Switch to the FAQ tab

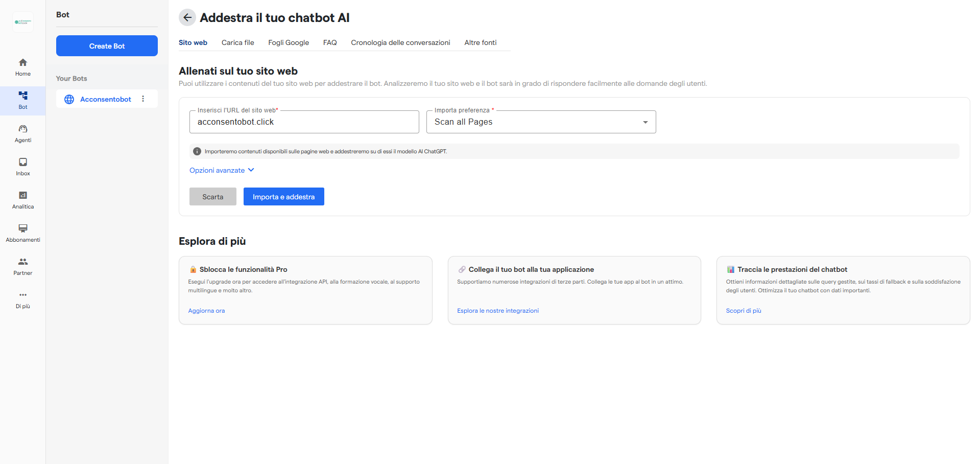(329, 42)
